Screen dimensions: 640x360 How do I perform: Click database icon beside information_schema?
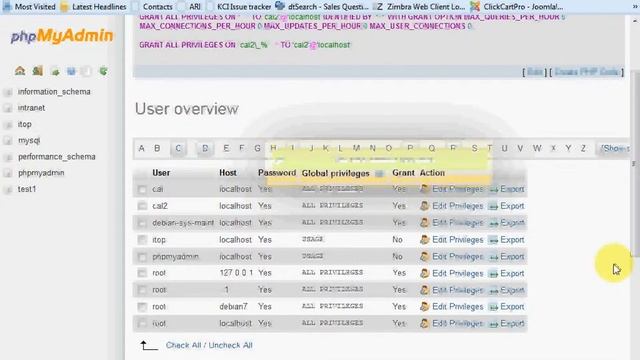click(x=8, y=92)
